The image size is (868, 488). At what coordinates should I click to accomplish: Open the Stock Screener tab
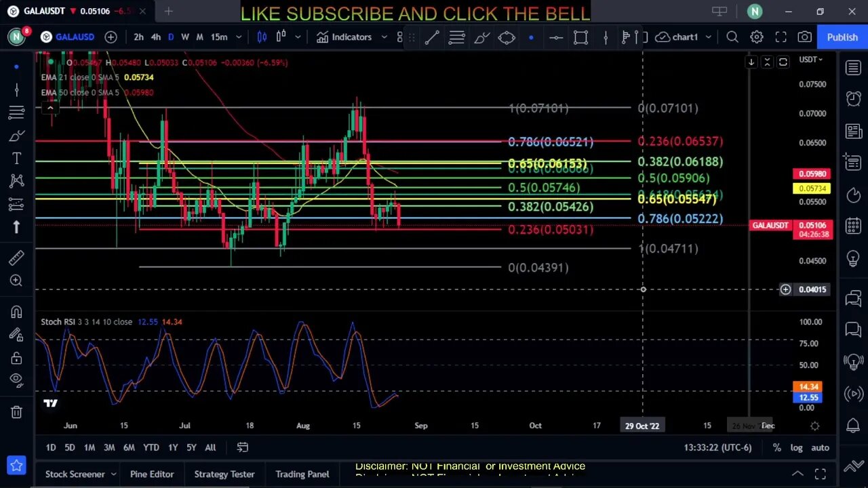pos(75,474)
